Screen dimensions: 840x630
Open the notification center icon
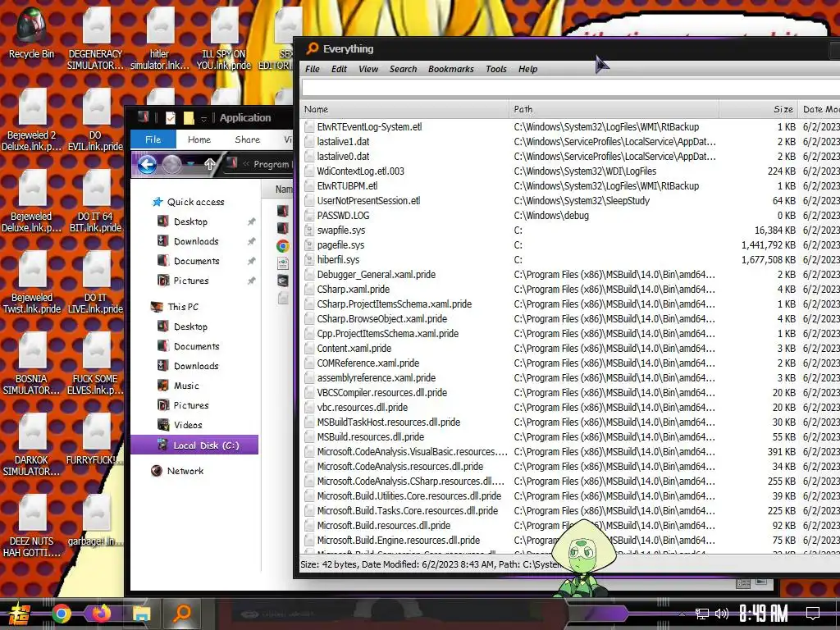coord(813,614)
